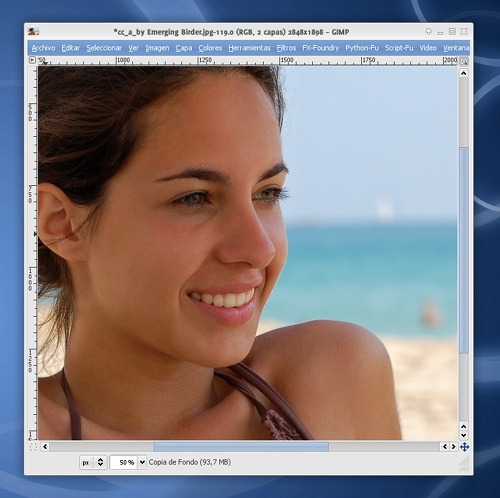Open the Herramientas menu

point(249,48)
